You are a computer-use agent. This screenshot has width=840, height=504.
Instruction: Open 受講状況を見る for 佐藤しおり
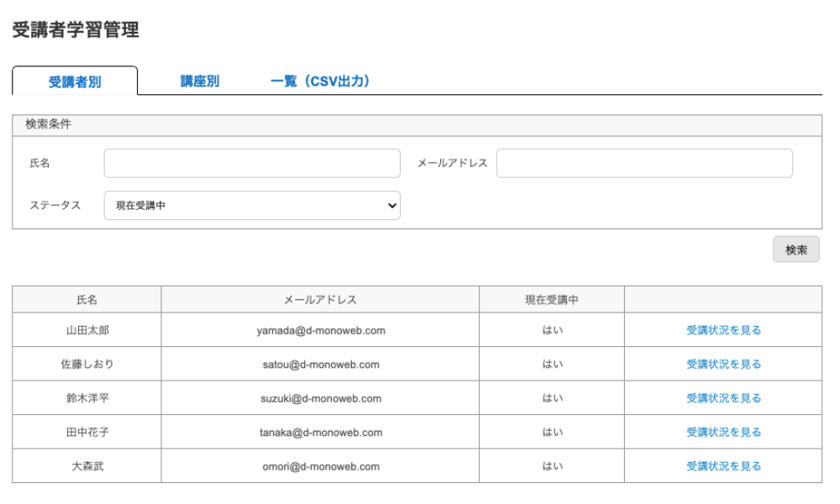(x=723, y=365)
